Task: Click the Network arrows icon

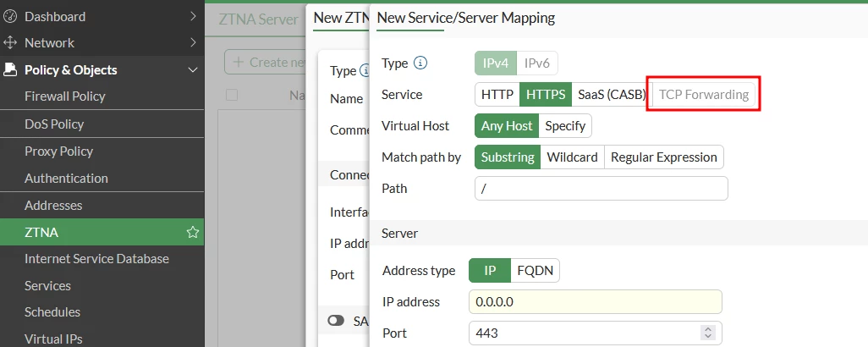Action: coord(10,42)
